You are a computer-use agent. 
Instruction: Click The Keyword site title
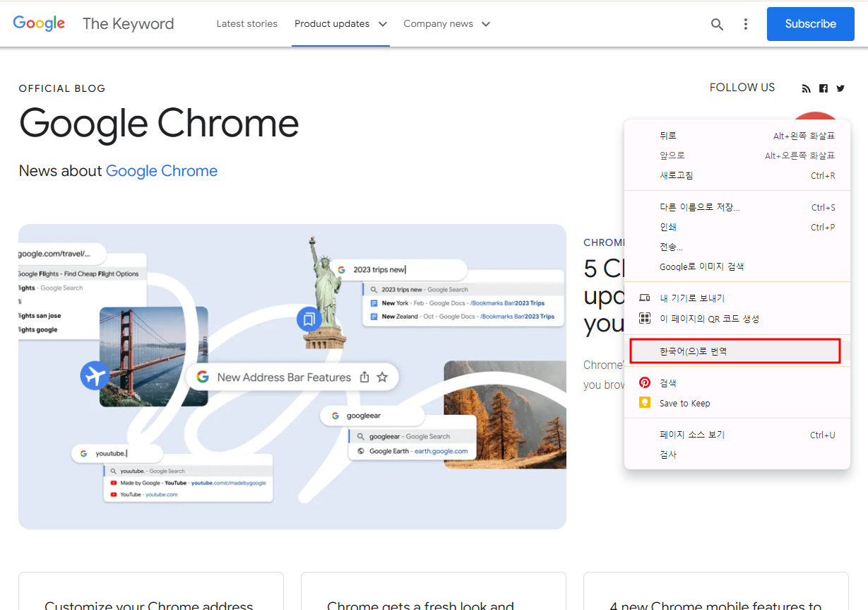(x=128, y=24)
